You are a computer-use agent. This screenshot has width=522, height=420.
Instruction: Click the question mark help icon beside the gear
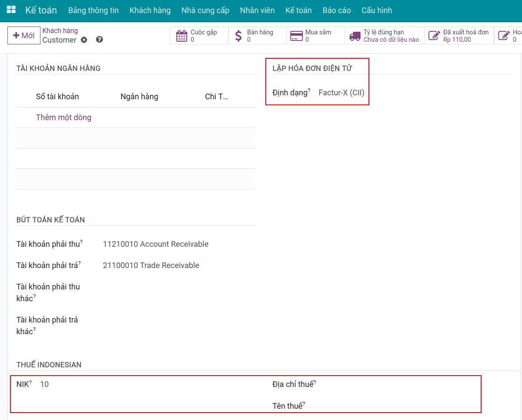pyautogui.click(x=100, y=40)
